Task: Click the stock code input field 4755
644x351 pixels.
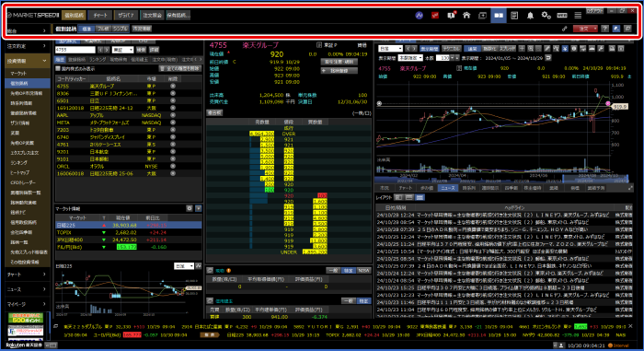Action: pos(75,50)
